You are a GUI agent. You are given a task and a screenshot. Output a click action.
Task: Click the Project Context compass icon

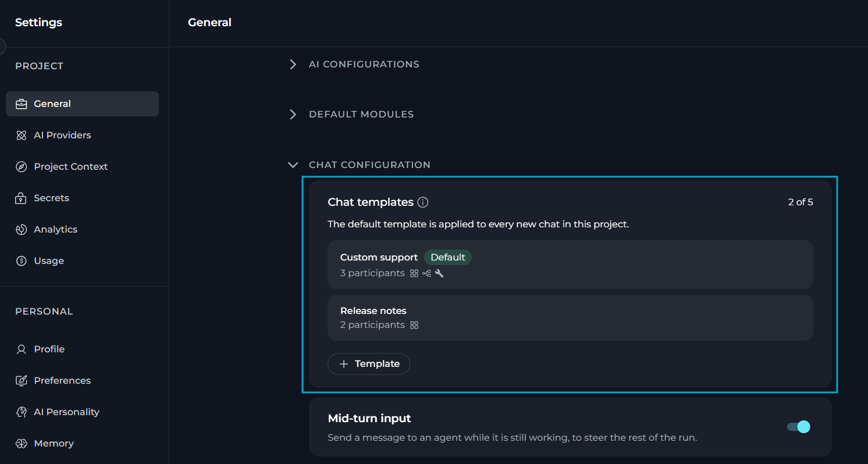tap(22, 167)
